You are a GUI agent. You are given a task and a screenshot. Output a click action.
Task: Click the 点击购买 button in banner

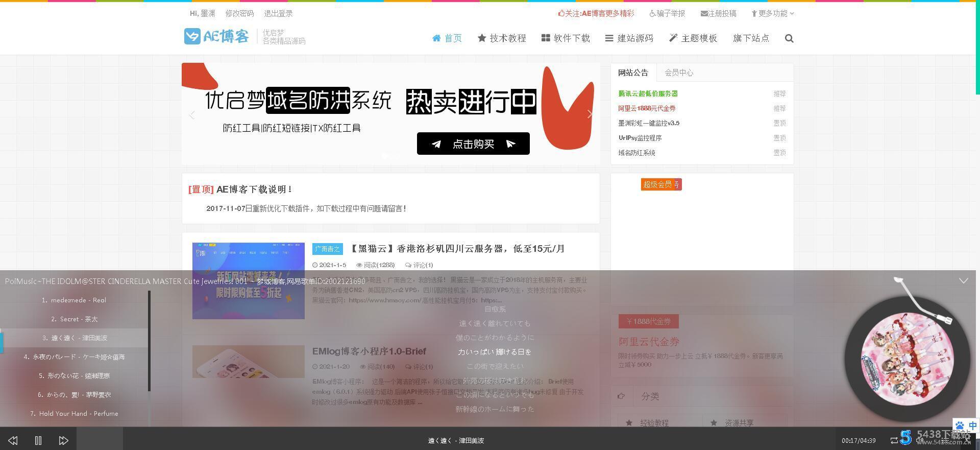473,144
